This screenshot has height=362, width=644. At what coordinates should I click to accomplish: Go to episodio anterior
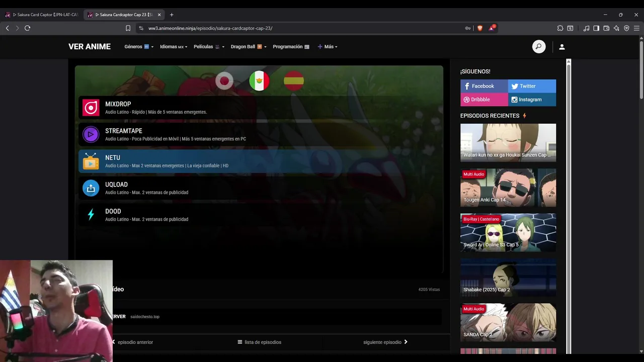pos(132,342)
